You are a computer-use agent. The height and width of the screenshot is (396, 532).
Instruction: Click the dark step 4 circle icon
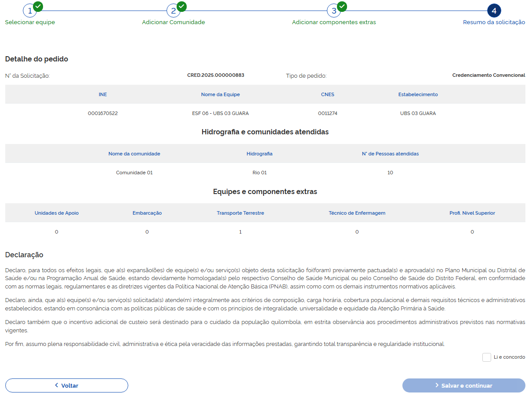494,11
